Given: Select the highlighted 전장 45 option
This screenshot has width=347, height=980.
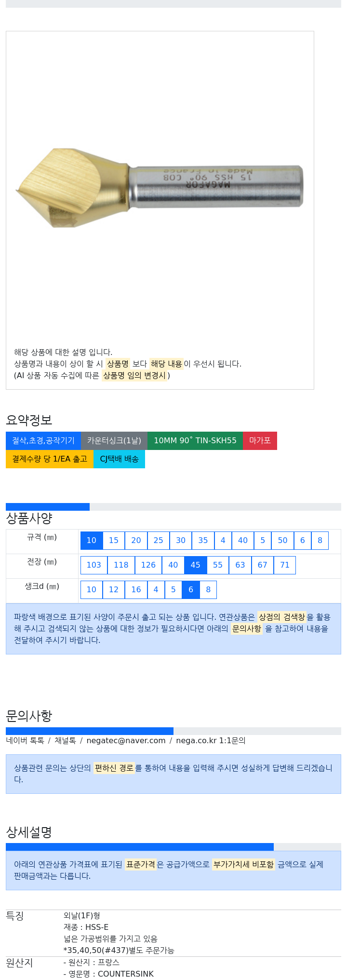Looking at the screenshot, I should (195, 565).
